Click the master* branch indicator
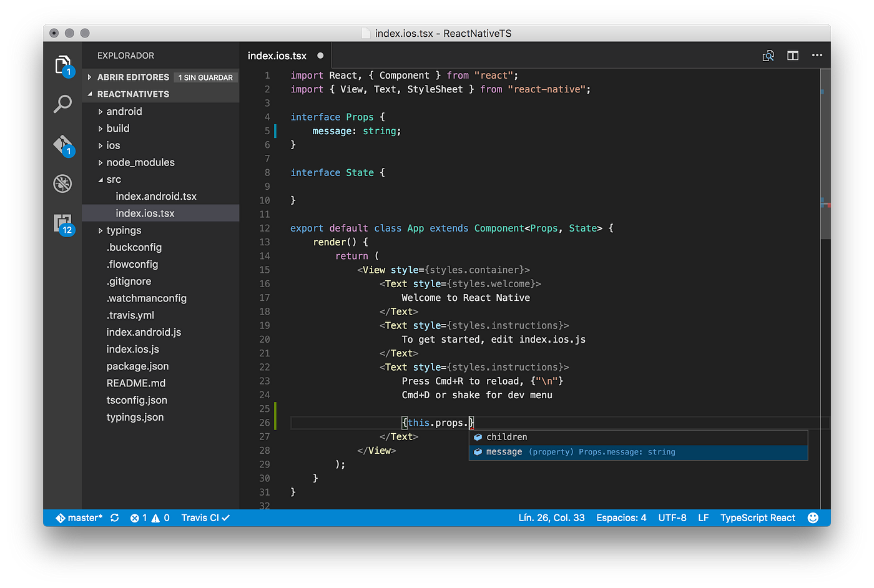 click(78, 517)
